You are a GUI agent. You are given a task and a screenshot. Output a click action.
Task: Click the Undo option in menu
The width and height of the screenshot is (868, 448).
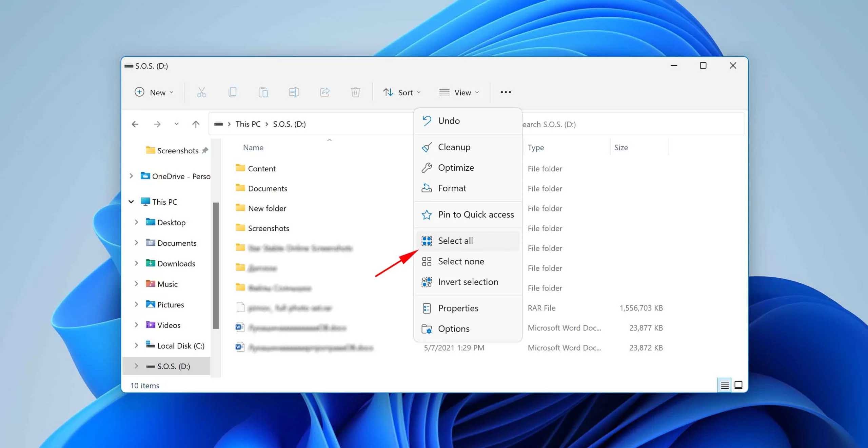coord(449,120)
